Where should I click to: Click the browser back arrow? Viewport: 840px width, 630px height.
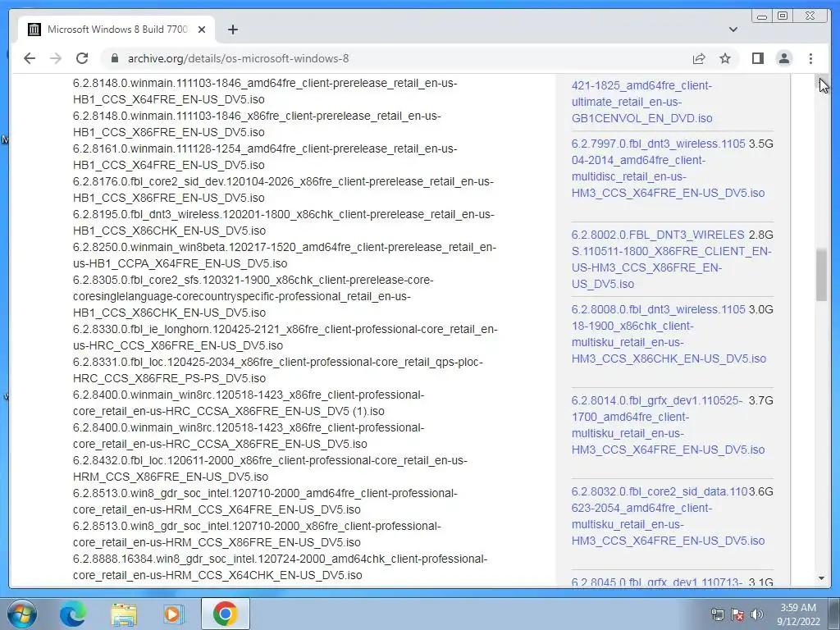[x=30, y=58]
